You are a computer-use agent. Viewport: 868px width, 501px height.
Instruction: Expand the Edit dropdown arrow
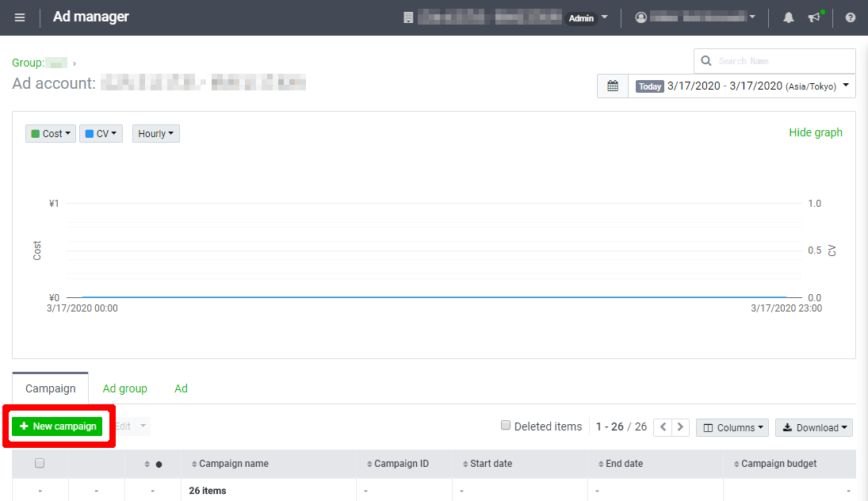pyautogui.click(x=143, y=426)
